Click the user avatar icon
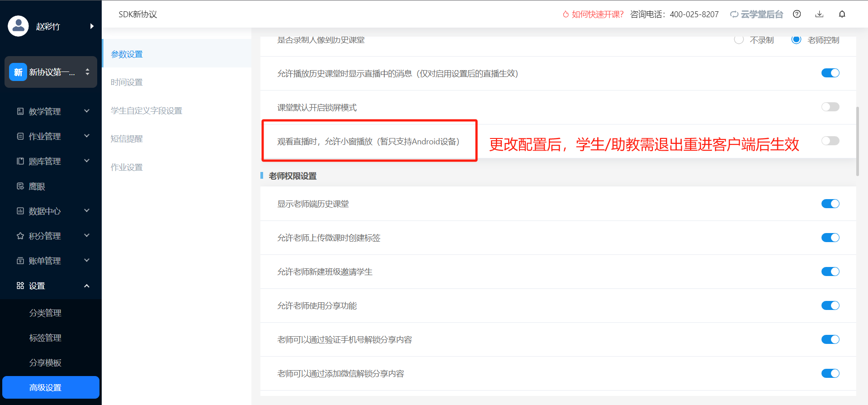Viewport: 868px width, 405px height. pos(18,26)
